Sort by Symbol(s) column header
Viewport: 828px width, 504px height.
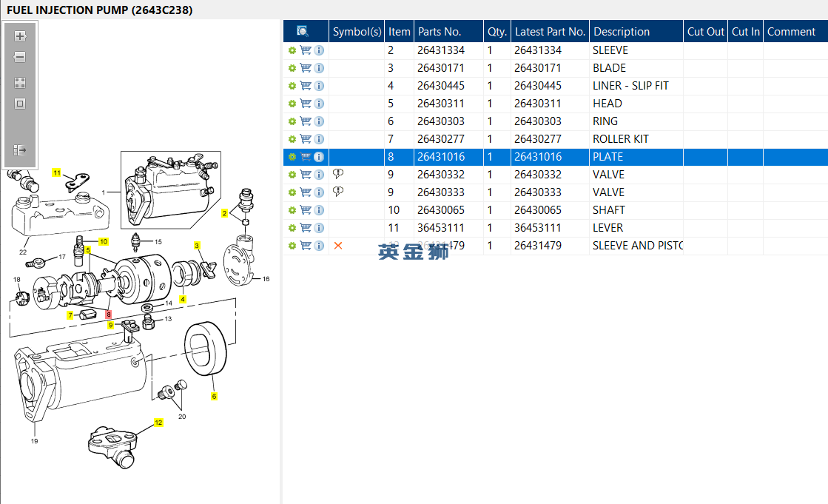point(357,31)
